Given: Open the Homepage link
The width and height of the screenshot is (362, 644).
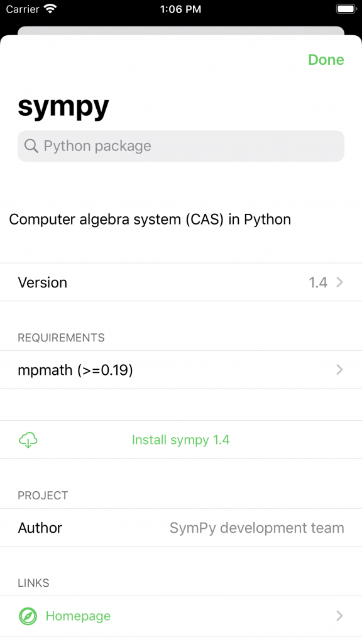Looking at the screenshot, I should coord(78,616).
